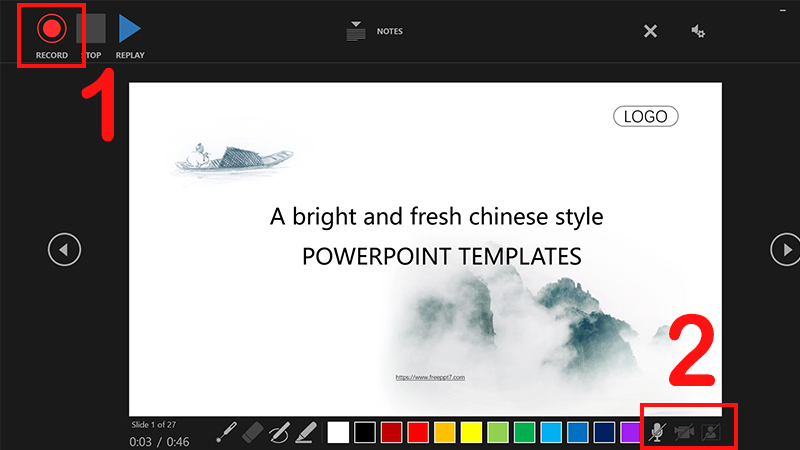The image size is (800, 450).
Task: Pick the black ink color
Action: [x=365, y=432]
